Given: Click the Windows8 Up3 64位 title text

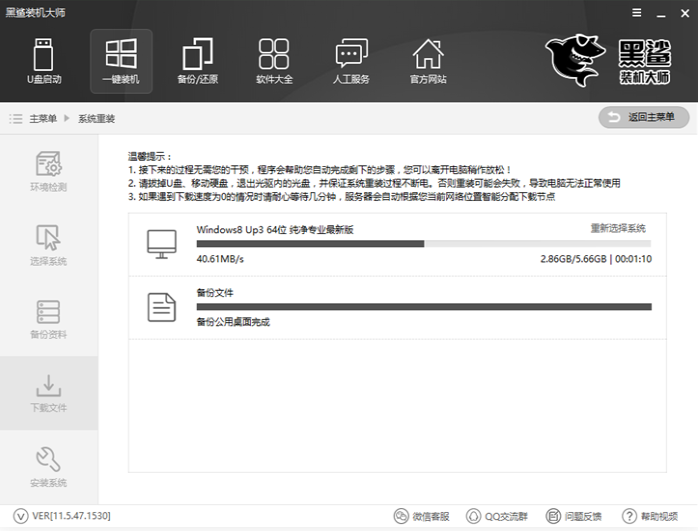Looking at the screenshot, I should click(275, 230).
